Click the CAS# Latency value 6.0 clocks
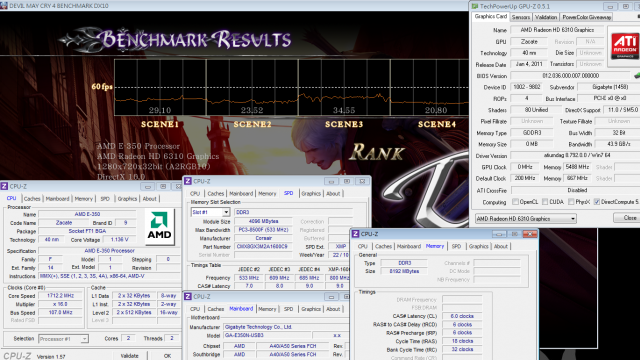The height and width of the screenshot is (360, 640). 462,316
